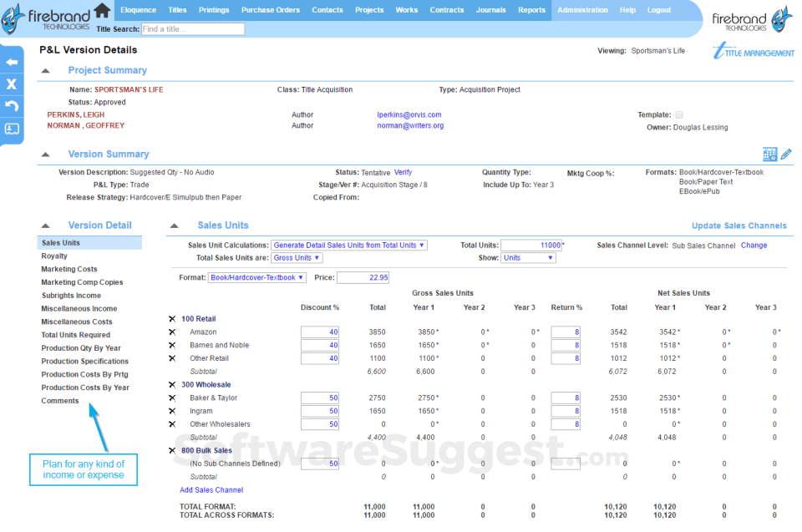Delete the Amazon sales channel row
Screen dimensions: 802x532
[x=172, y=332]
